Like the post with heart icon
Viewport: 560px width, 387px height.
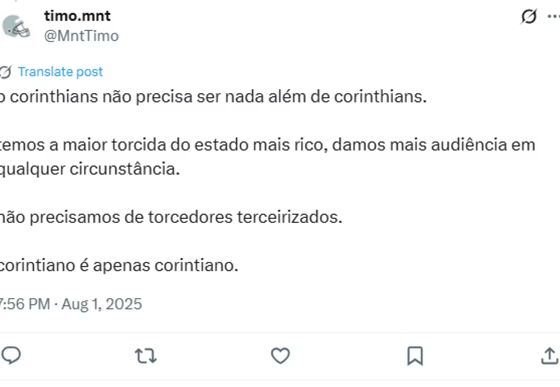(x=280, y=356)
